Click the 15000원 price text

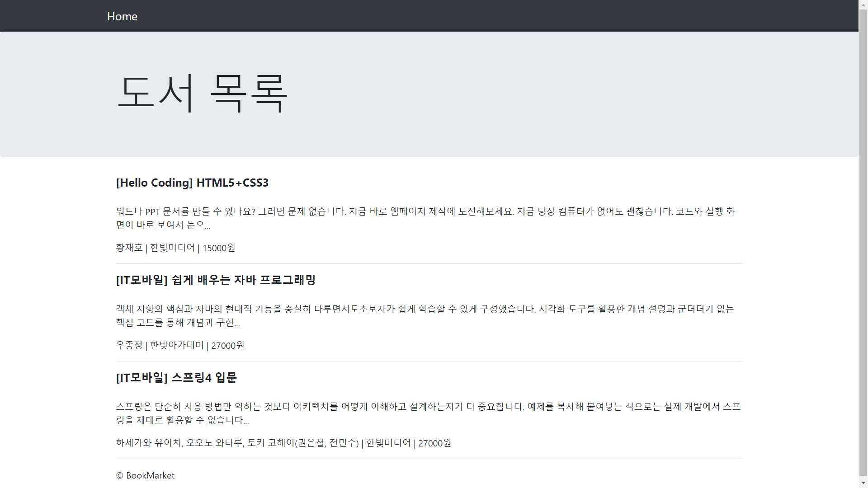pyautogui.click(x=219, y=248)
